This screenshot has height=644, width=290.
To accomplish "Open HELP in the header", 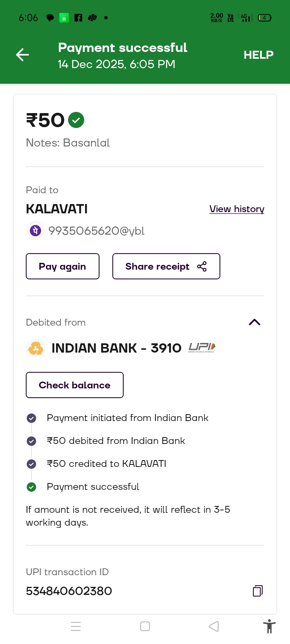I will [258, 55].
